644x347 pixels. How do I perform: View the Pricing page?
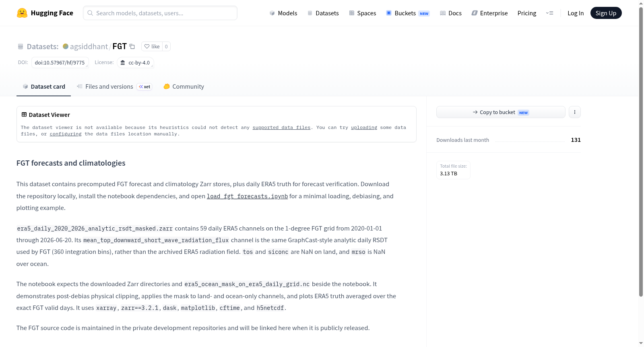527,13
